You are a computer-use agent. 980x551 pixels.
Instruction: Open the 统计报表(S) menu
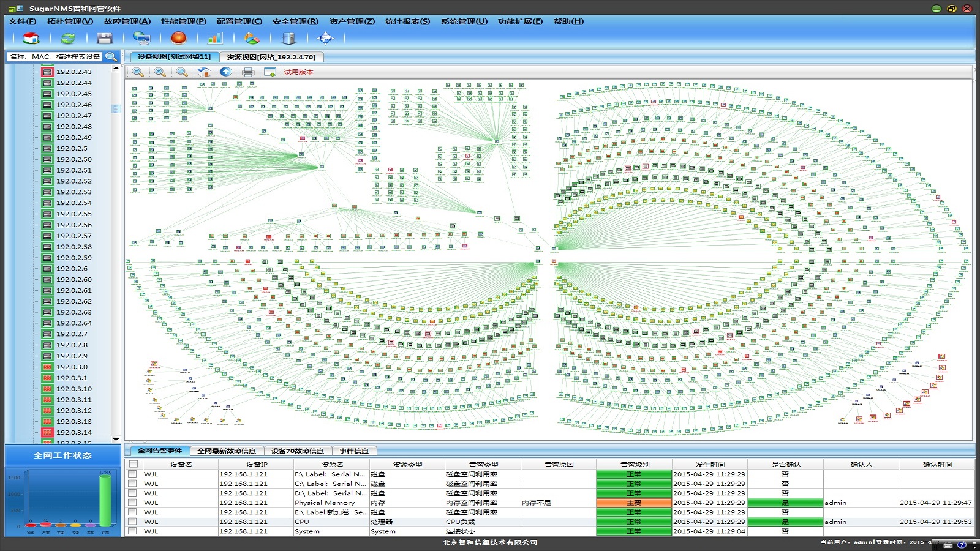click(x=408, y=21)
